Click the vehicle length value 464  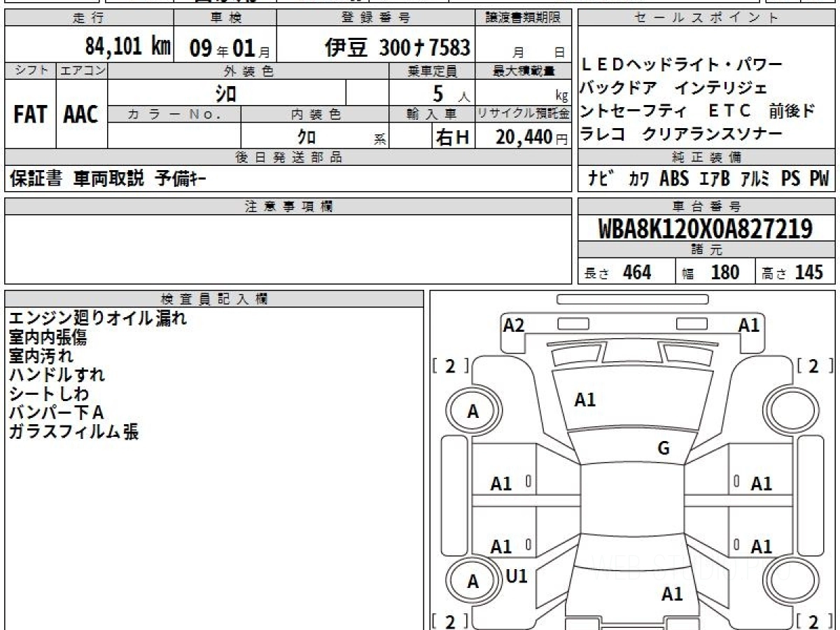coord(637,272)
